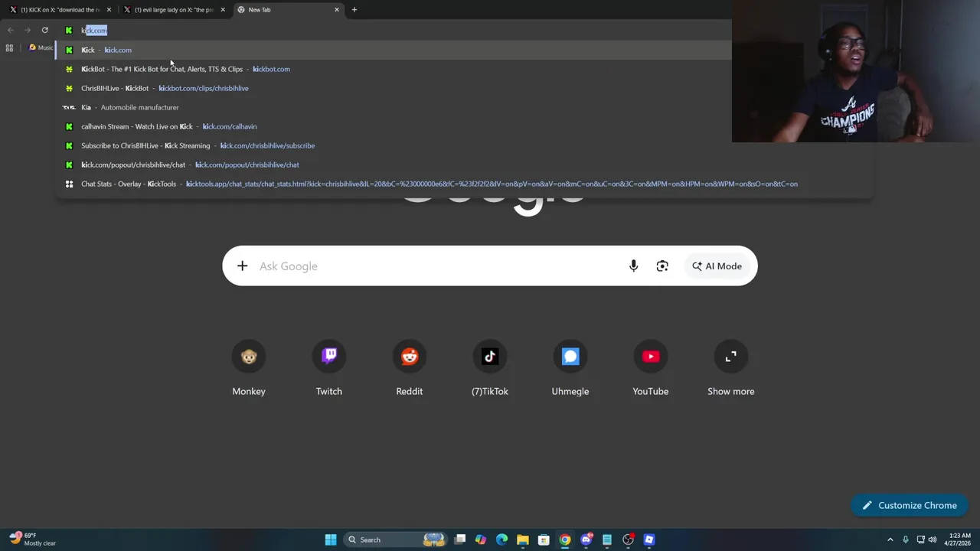The width and height of the screenshot is (980, 551).
Task: Start voice search with microphone icon
Action: 633,266
